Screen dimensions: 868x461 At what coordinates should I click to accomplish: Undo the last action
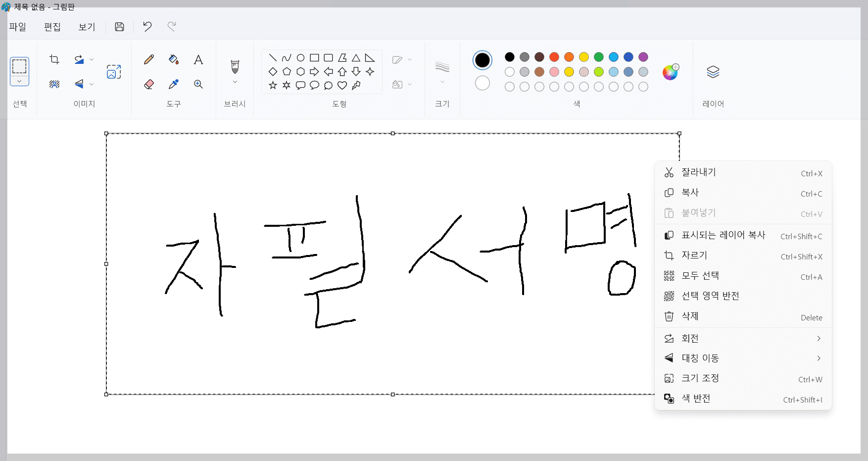point(147,27)
